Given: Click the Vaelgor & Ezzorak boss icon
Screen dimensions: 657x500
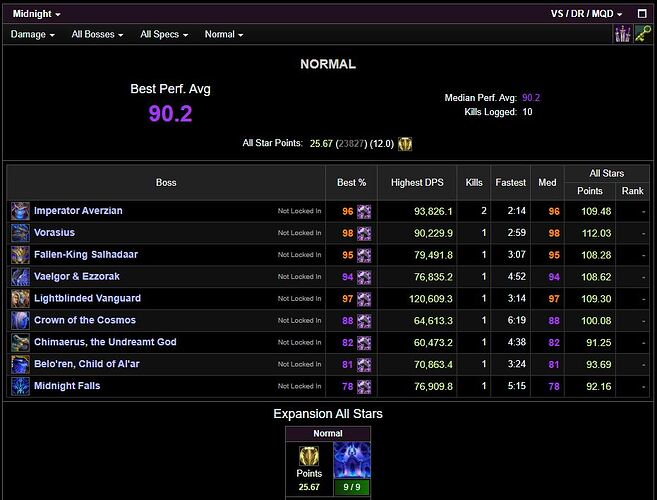Looking at the screenshot, I should pyautogui.click(x=20, y=277).
